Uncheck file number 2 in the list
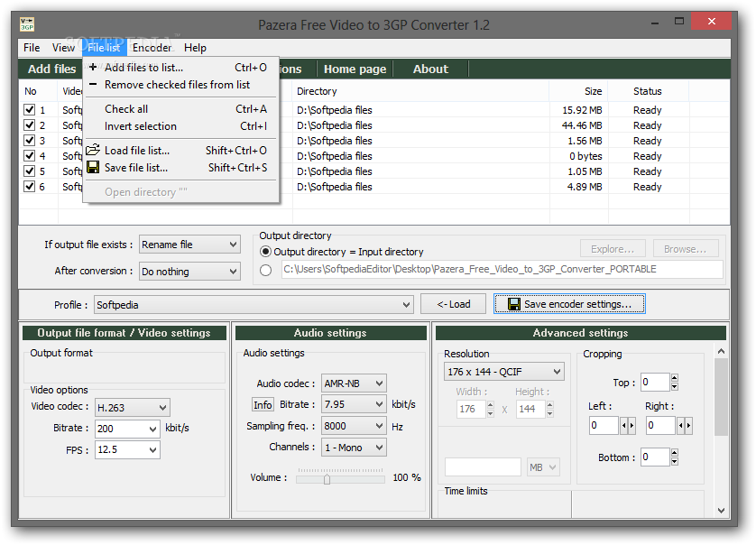Viewport: 756px width, 545px height. coord(30,125)
